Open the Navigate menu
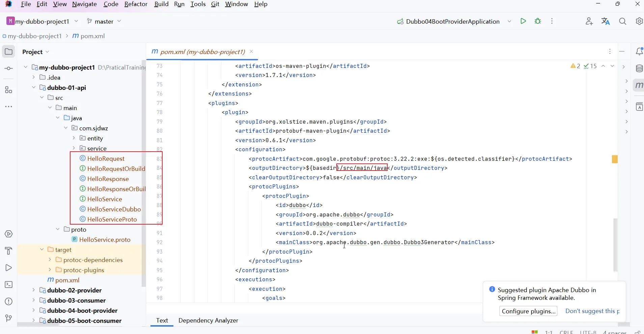 point(85,4)
